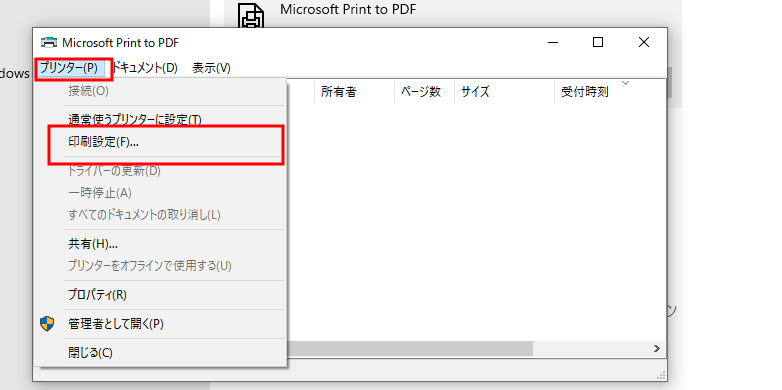Click the Microsoft Print to PDF icon in background window
This screenshot has height=390, width=782.
(251, 16)
